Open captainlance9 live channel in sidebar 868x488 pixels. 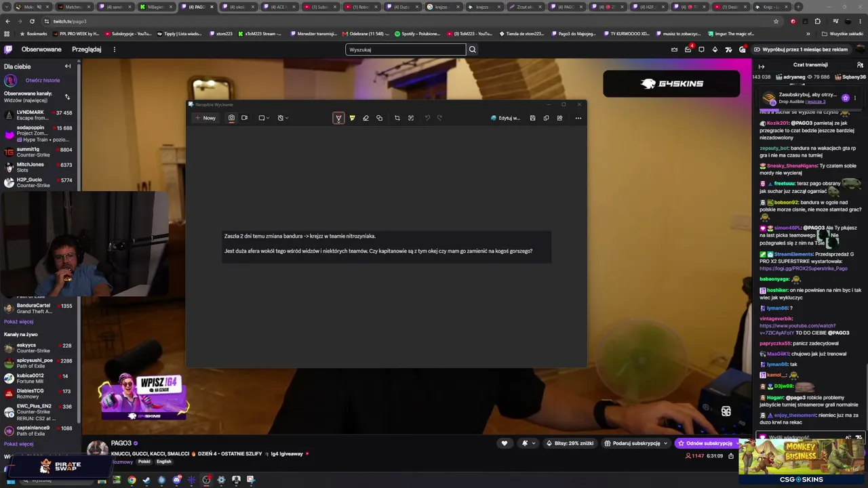coord(39,430)
